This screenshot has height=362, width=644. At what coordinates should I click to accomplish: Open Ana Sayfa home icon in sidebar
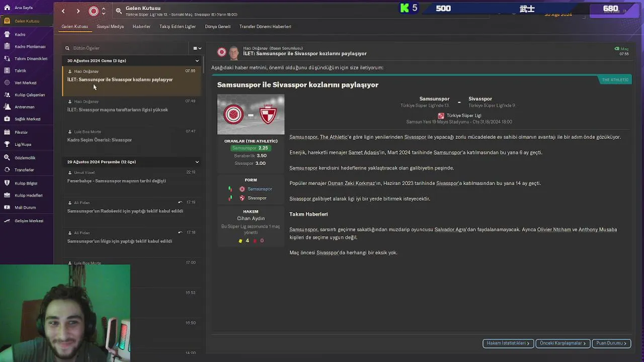[7, 8]
